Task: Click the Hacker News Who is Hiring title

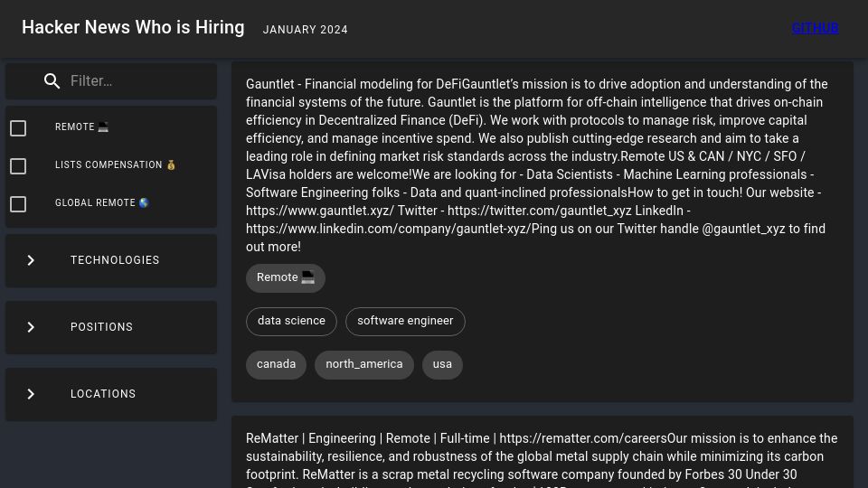Action: coord(133,28)
